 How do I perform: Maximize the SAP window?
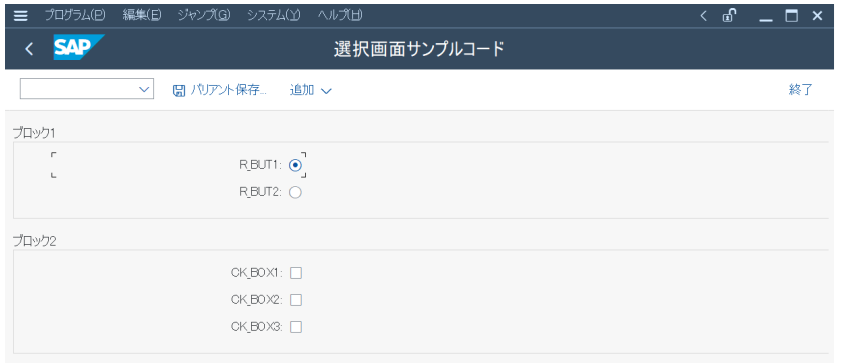pos(791,16)
